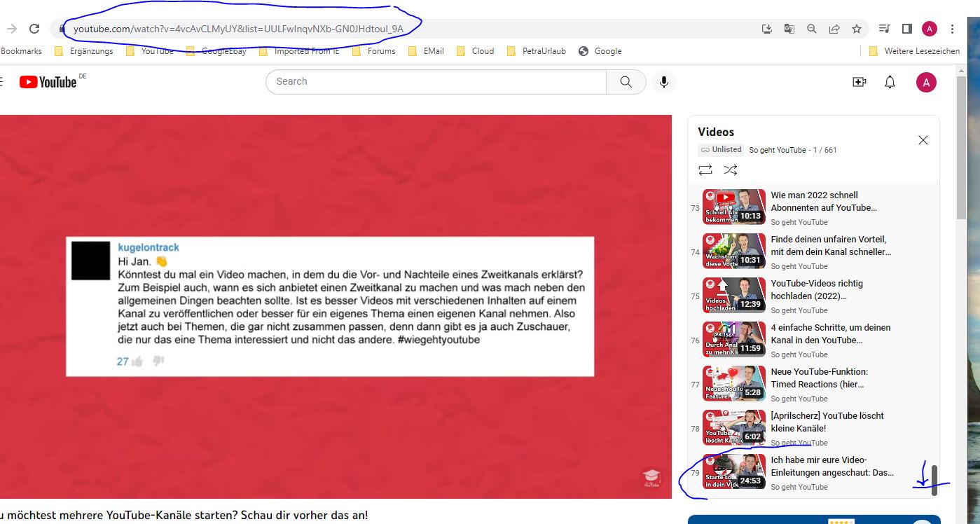Open the YouTube bookmark folder

coord(150,51)
